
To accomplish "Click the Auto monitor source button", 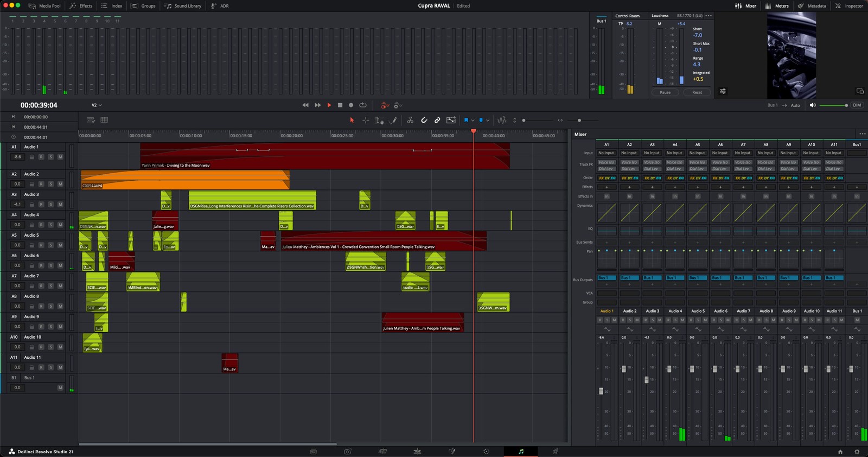I will click(x=795, y=105).
